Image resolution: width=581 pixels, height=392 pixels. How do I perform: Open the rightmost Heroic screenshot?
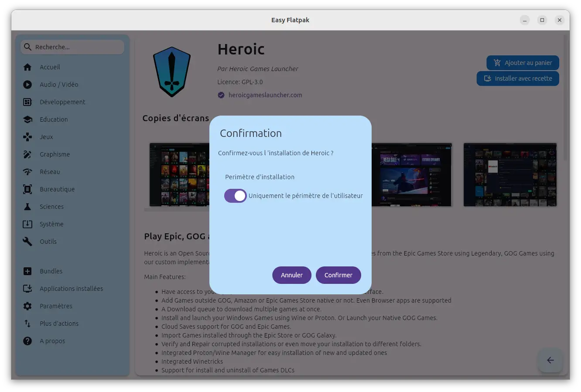click(x=510, y=174)
